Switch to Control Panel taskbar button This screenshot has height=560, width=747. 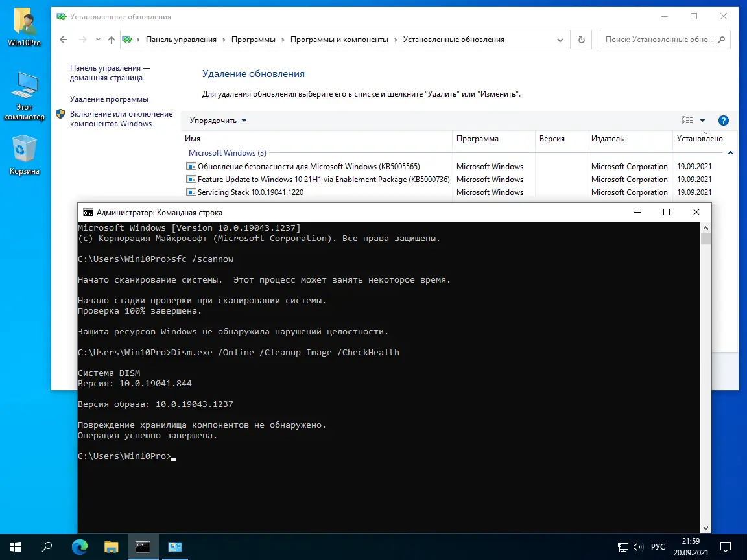click(x=175, y=546)
